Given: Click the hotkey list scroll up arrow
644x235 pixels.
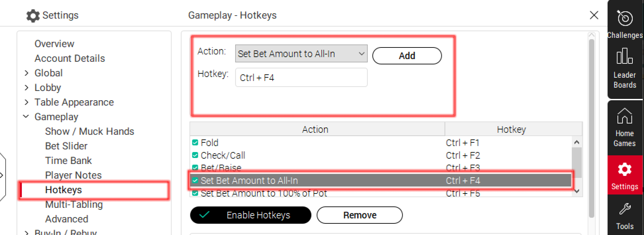Looking at the screenshot, I should tap(577, 142).
